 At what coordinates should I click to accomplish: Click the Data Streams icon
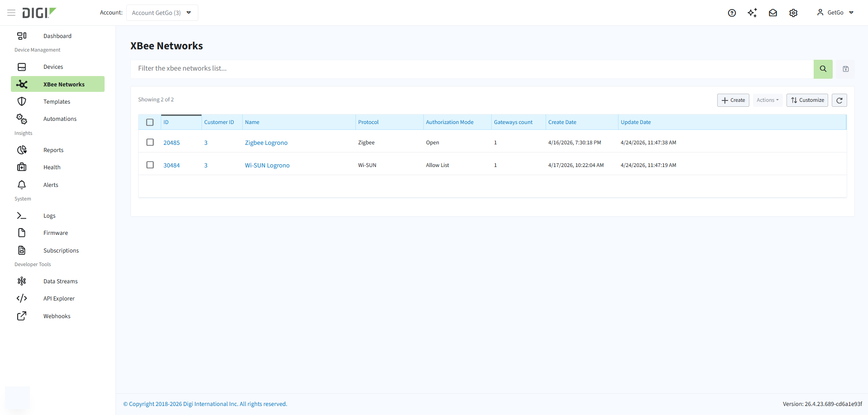point(22,281)
